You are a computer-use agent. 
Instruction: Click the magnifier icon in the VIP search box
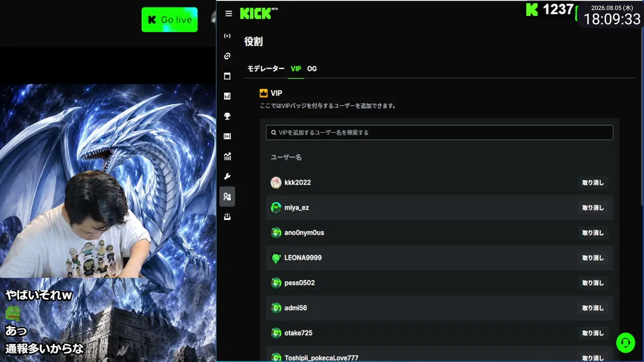pyautogui.click(x=274, y=133)
